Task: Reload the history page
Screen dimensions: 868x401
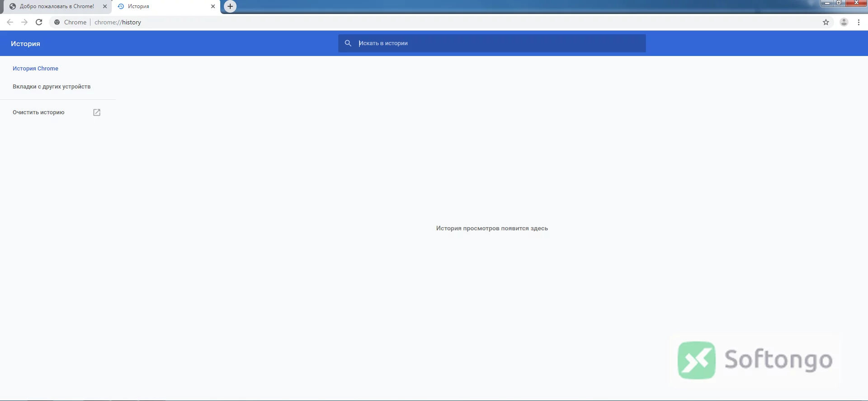Action: tap(39, 22)
